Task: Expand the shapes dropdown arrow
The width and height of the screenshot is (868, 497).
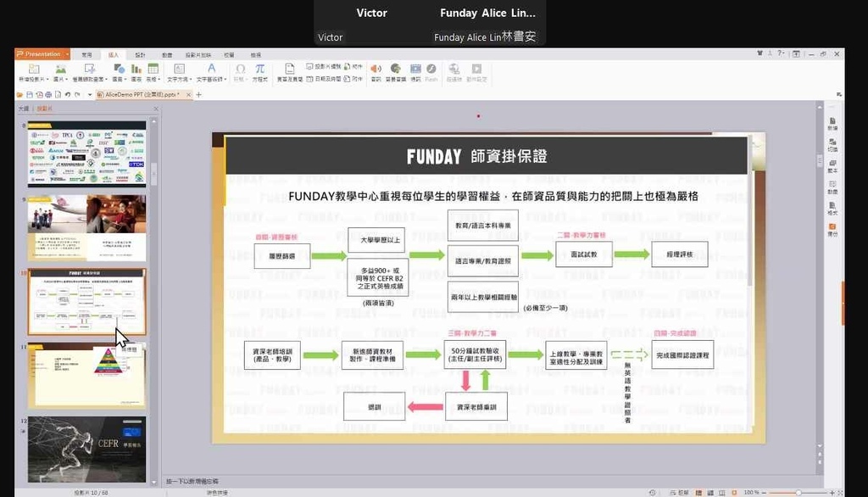Action: (125, 80)
